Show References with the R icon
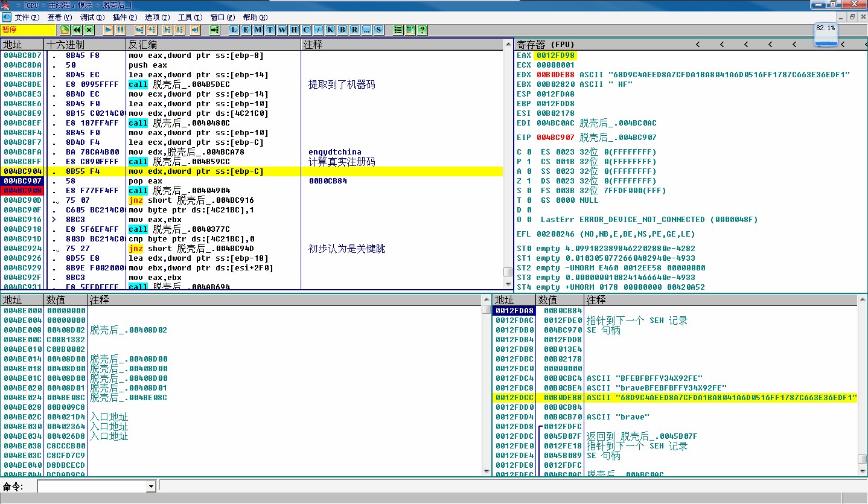 pos(354,30)
